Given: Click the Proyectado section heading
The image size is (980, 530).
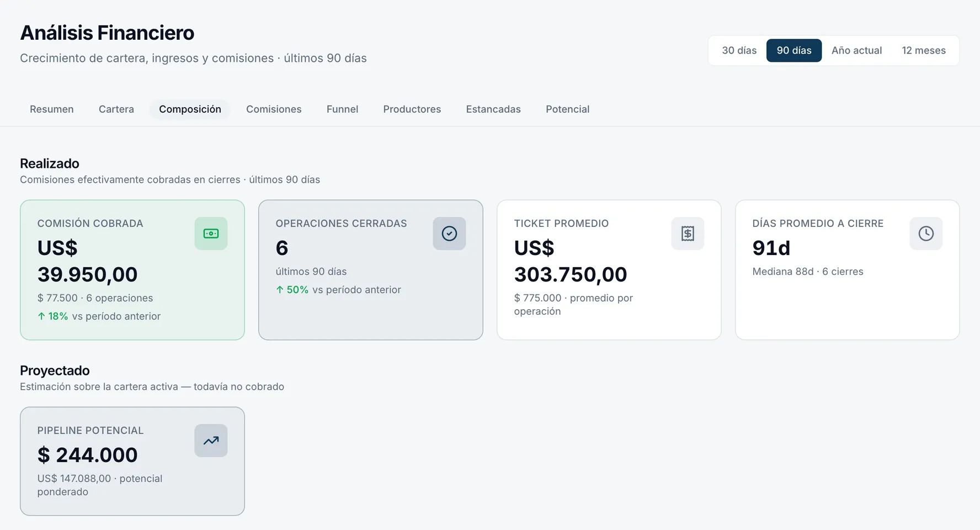Looking at the screenshot, I should pyautogui.click(x=55, y=370).
